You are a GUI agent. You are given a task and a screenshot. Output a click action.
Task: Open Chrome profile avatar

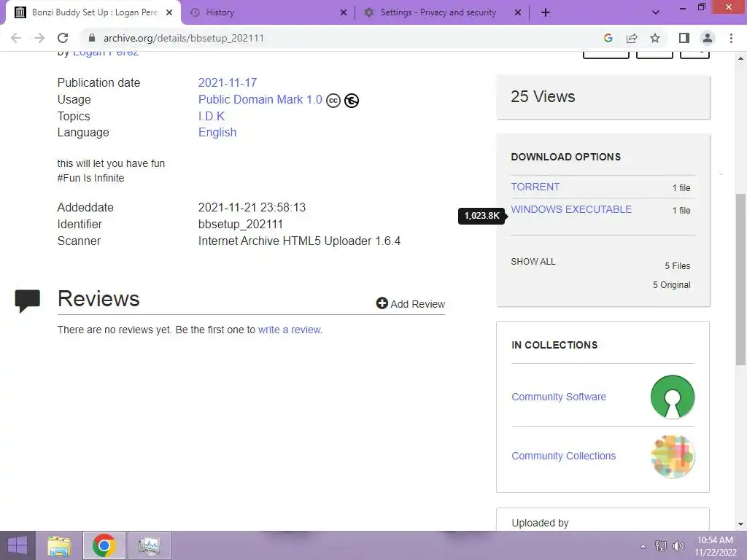pyautogui.click(x=708, y=38)
